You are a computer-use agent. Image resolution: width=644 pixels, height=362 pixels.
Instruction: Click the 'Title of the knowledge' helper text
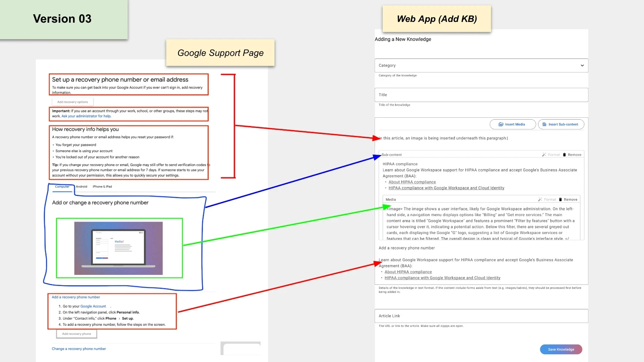point(394,105)
